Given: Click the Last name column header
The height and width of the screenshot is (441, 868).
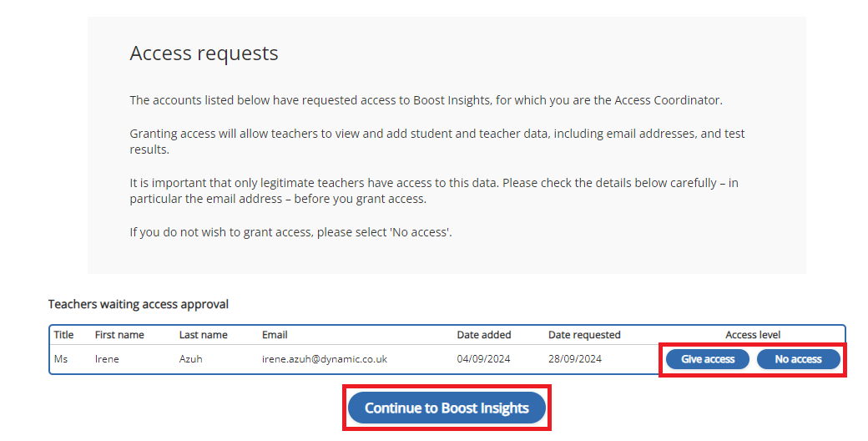Looking at the screenshot, I should coord(203,335).
